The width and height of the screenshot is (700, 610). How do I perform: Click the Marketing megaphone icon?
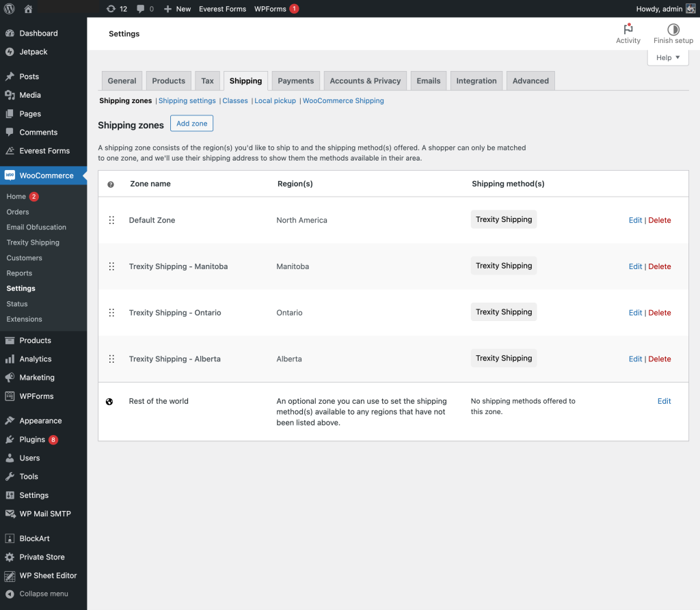(x=10, y=378)
